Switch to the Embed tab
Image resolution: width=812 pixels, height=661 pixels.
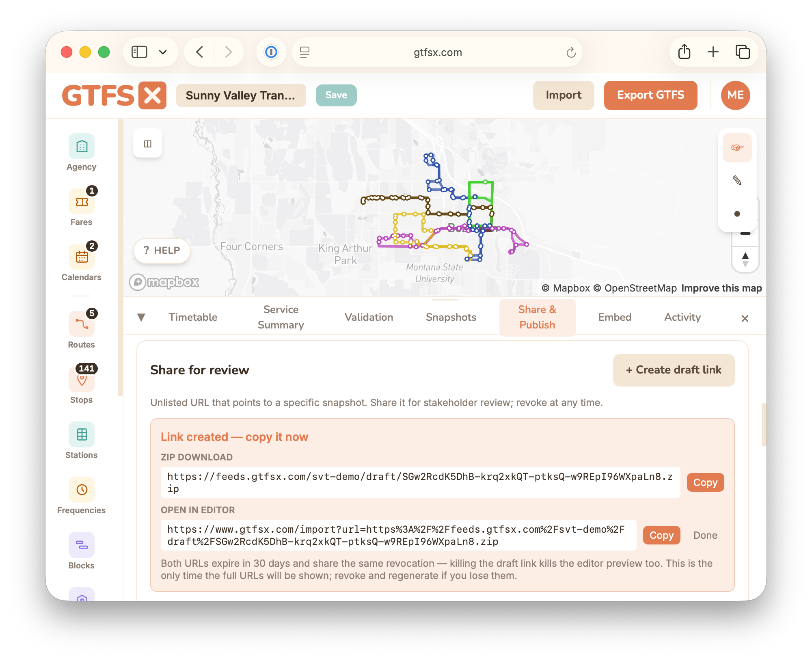pos(615,318)
